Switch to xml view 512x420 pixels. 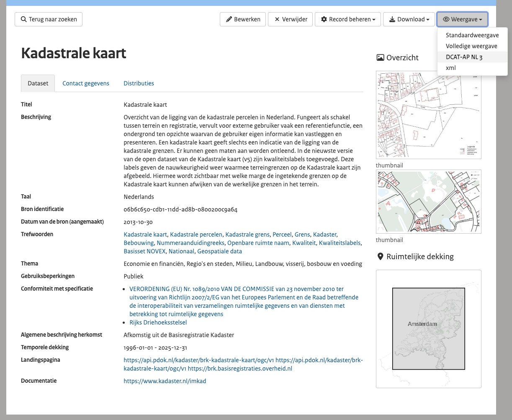pos(450,68)
